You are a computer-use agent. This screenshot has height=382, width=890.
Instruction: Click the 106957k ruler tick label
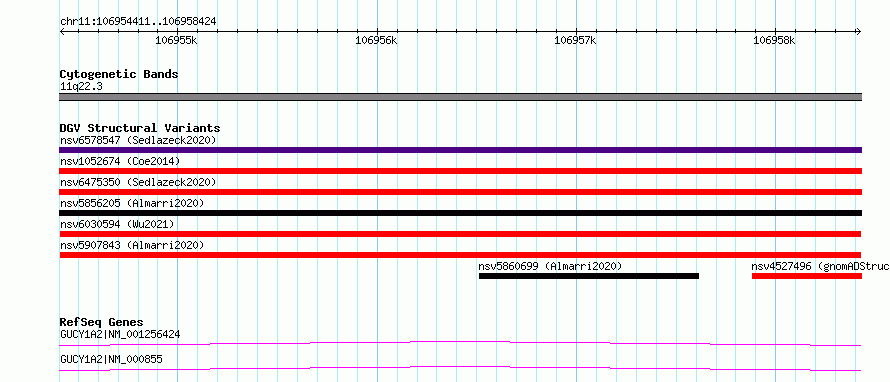pyautogui.click(x=576, y=40)
